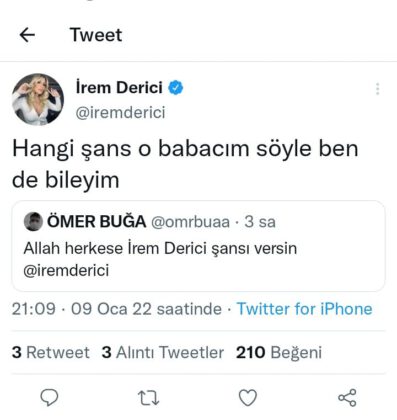View the 3 Retweet list

[x=51, y=352]
